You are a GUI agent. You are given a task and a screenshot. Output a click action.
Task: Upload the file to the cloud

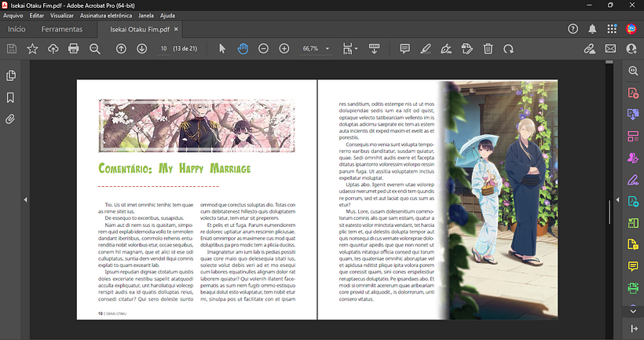coord(53,49)
